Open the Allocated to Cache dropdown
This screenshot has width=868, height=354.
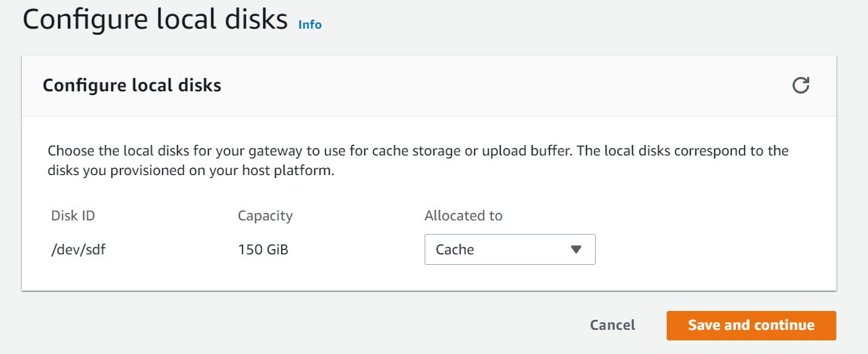click(510, 249)
